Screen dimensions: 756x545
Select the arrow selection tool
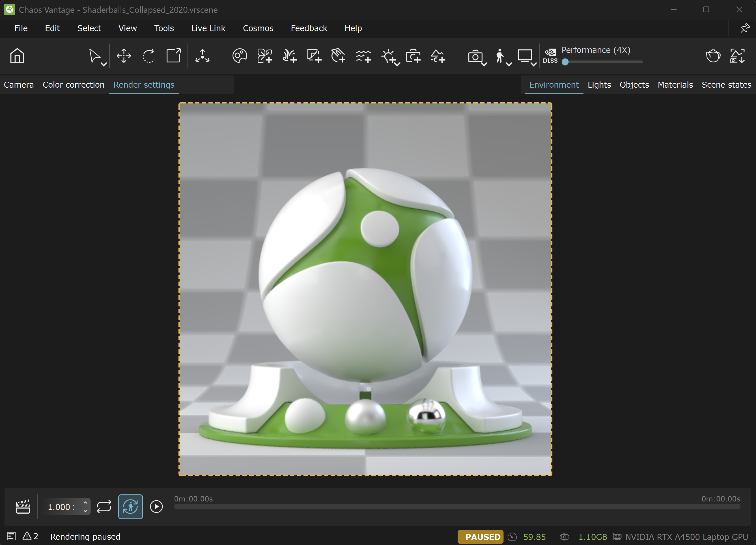coord(94,56)
